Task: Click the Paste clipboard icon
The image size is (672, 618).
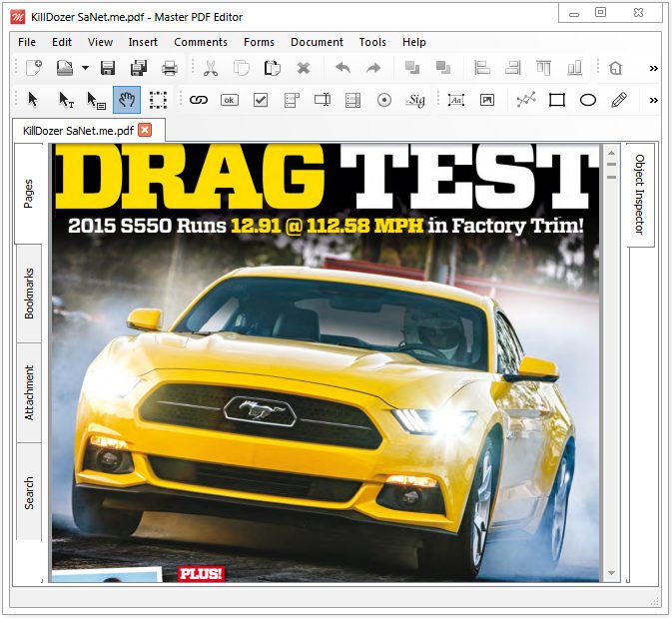Action: [x=273, y=68]
